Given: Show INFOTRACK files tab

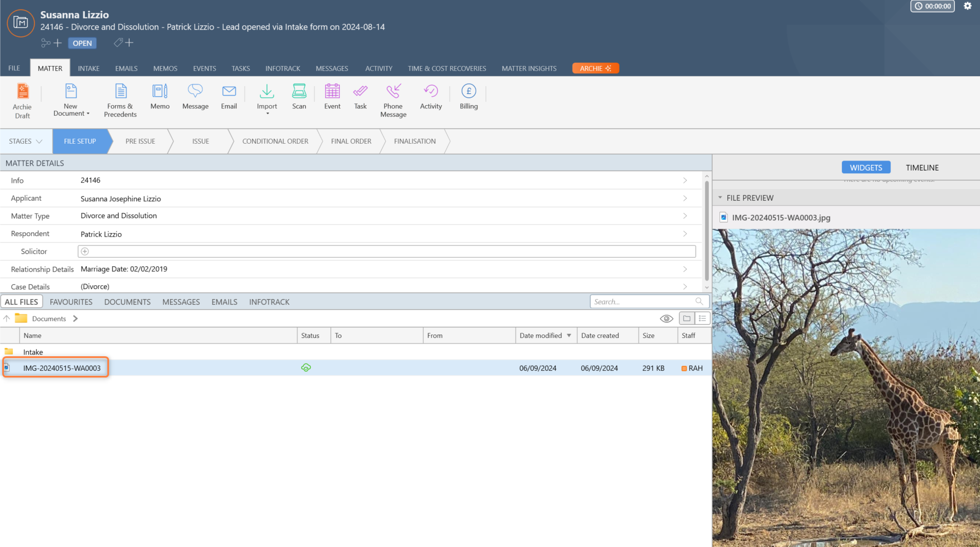Looking at the screenshot, I should pos(269,302).
